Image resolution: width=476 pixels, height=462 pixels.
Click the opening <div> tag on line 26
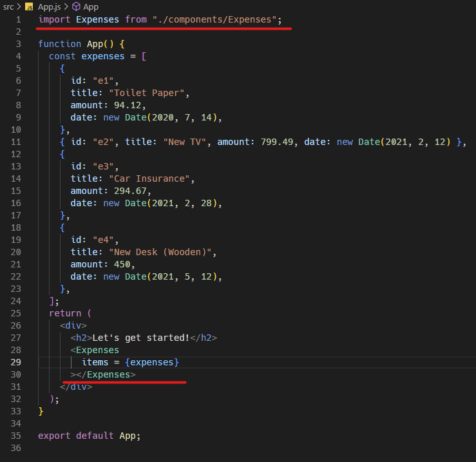(x=73, y=325)
